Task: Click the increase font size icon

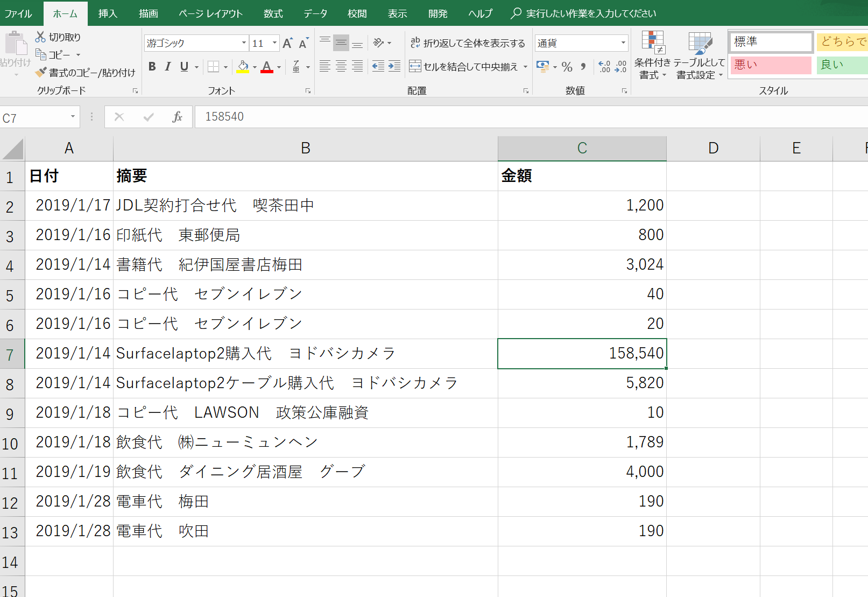Action: (287, 43)
